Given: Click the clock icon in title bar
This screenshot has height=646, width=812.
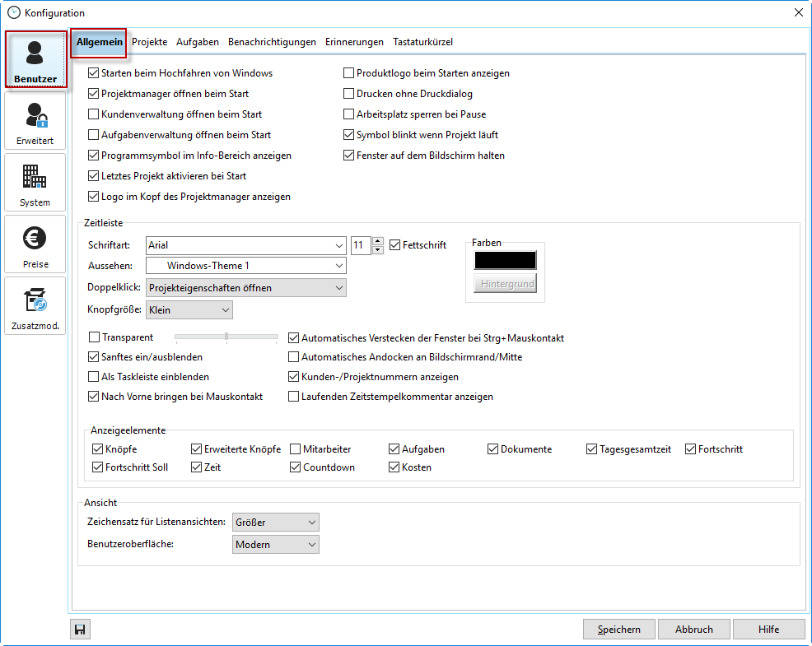Looking at the screenshot, I should coord(13,12).
